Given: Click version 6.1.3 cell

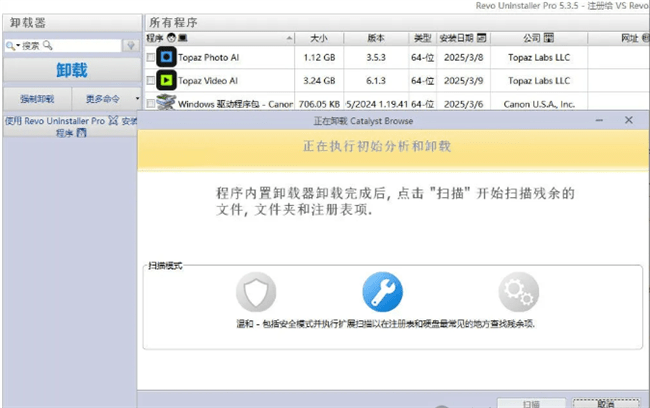Looking at the screenshot, I should (x=376, y=80).
